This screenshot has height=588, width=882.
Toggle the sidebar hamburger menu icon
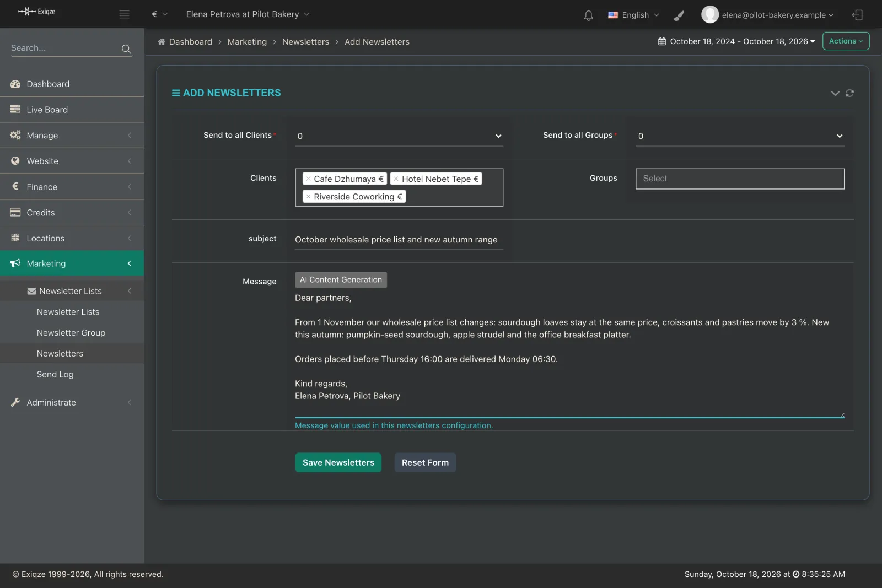[x=125, y=14]
